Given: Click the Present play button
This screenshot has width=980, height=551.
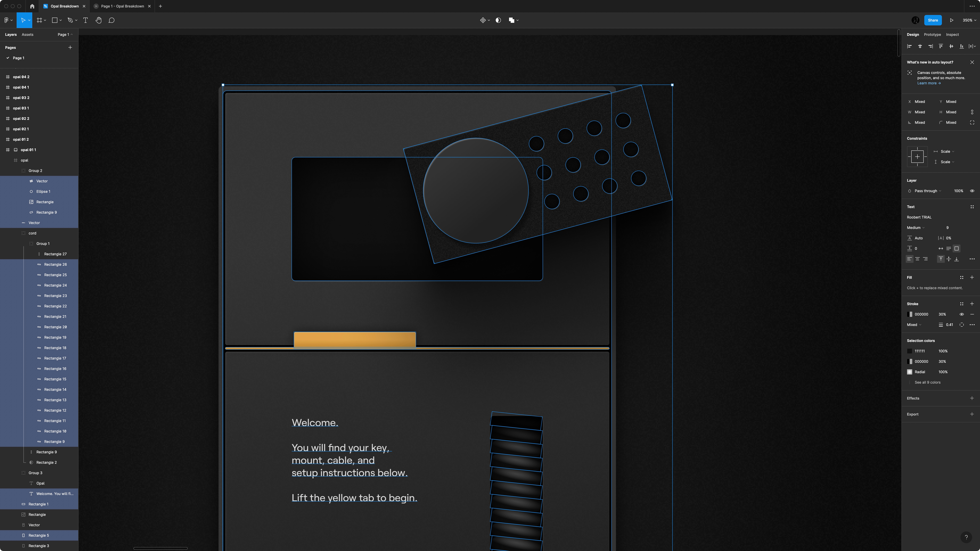Looking at the screenshot, I should pyautogui.click(x=951, y=20).
